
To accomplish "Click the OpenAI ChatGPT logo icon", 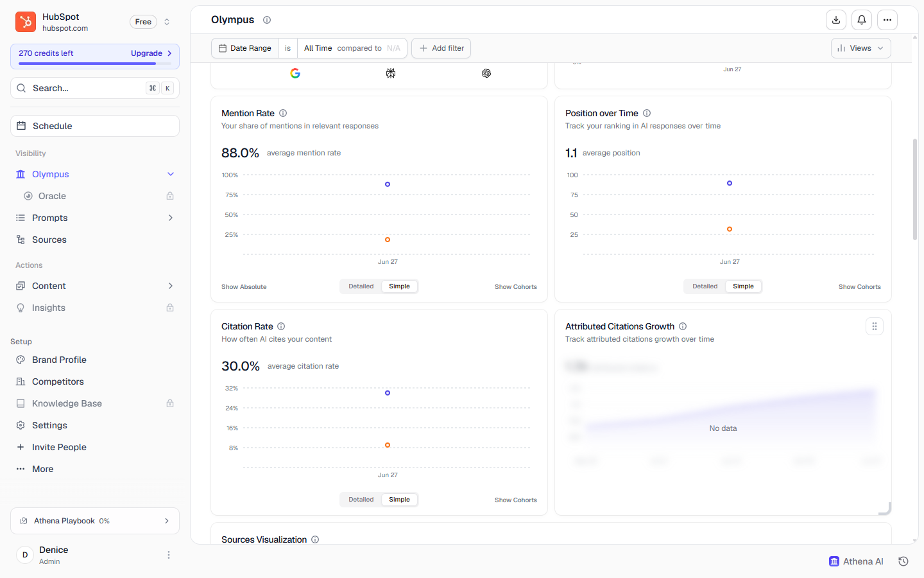I will point(486,73).
